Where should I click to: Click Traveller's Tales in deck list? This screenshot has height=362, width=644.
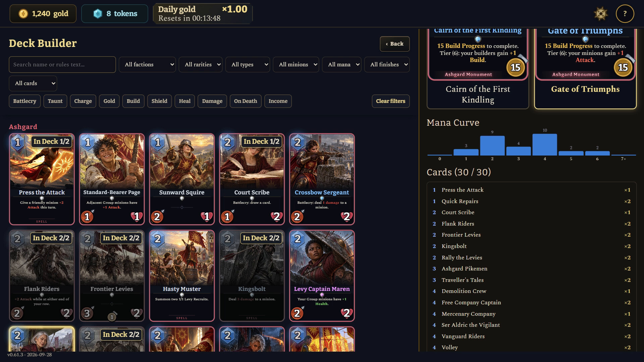coord(532,280)
